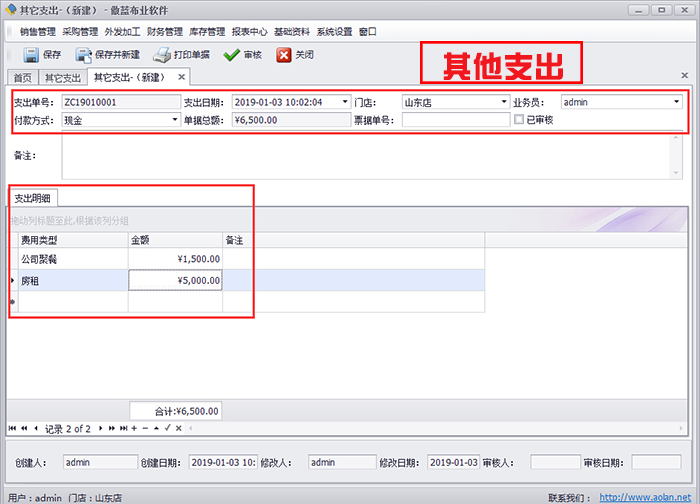Click the 审核 green checkmark icon
Image resolution: width=700 pixels, height=504 pixels.
pyautogui.click(x=232, y=55)
